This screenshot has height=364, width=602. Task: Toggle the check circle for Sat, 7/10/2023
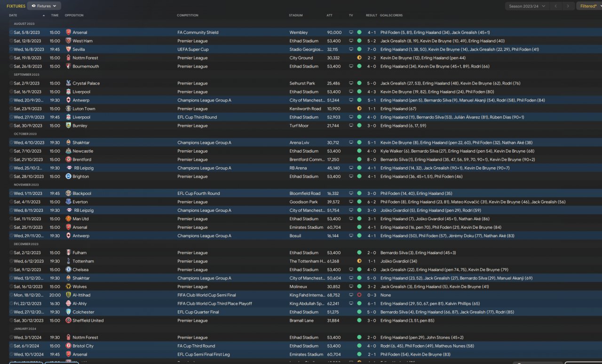click(x=11, y=151)
